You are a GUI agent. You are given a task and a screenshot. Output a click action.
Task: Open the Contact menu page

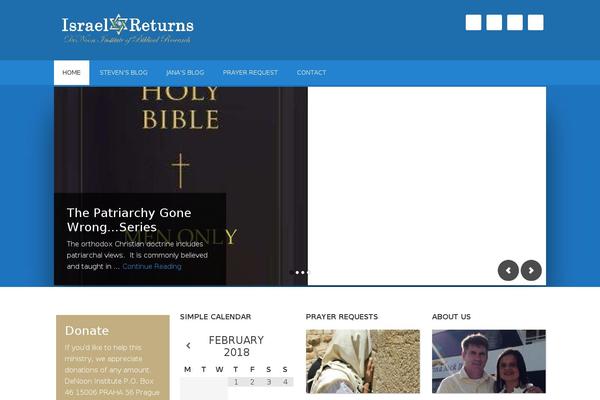tap(311, 72)
